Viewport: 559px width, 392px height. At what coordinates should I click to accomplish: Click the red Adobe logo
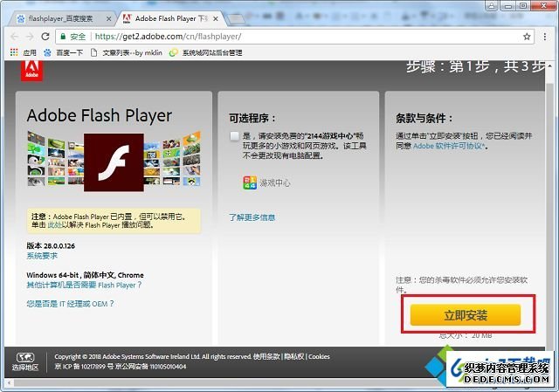[31, 71]
